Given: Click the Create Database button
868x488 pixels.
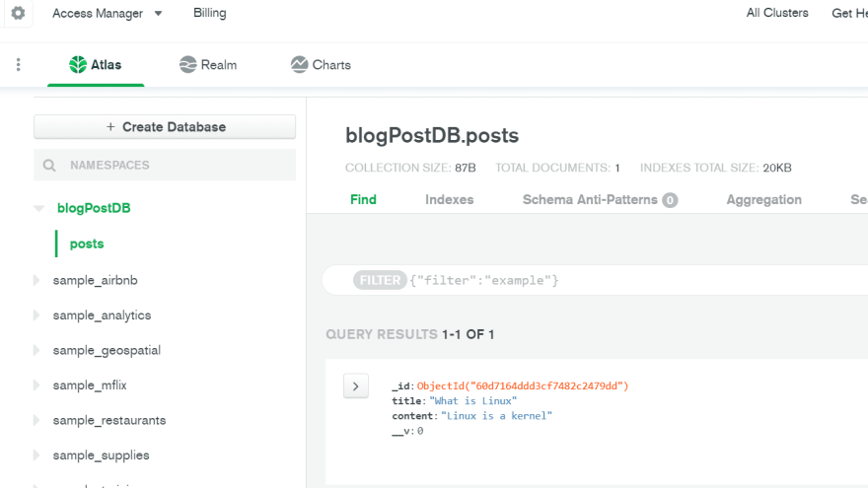Looking at the screenshot, I should 165,127.
